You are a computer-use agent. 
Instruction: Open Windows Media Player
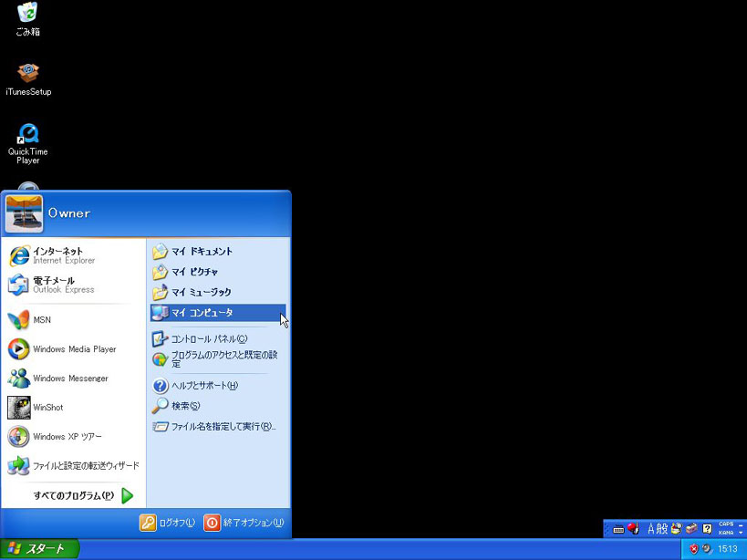74,349
